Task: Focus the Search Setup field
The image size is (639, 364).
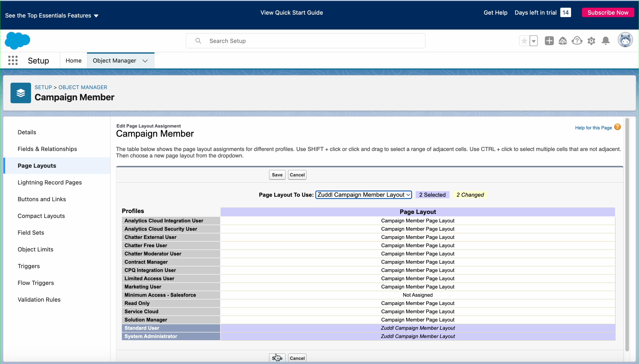Action: pyautogui.click(x=305, y=41)
